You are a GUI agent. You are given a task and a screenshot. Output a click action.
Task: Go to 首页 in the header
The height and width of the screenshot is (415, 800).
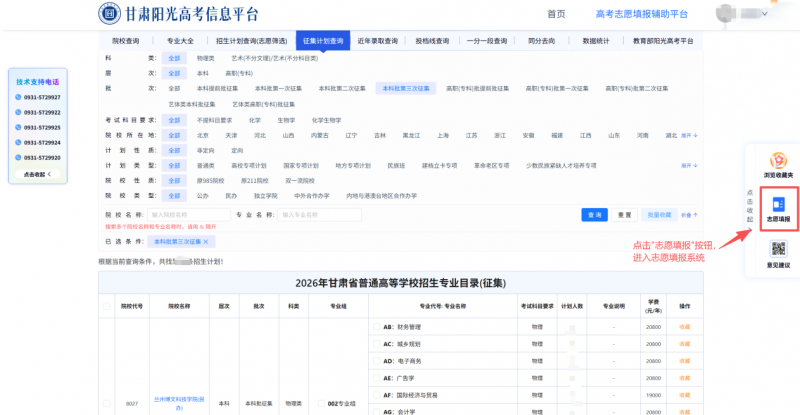coord(556,14)
